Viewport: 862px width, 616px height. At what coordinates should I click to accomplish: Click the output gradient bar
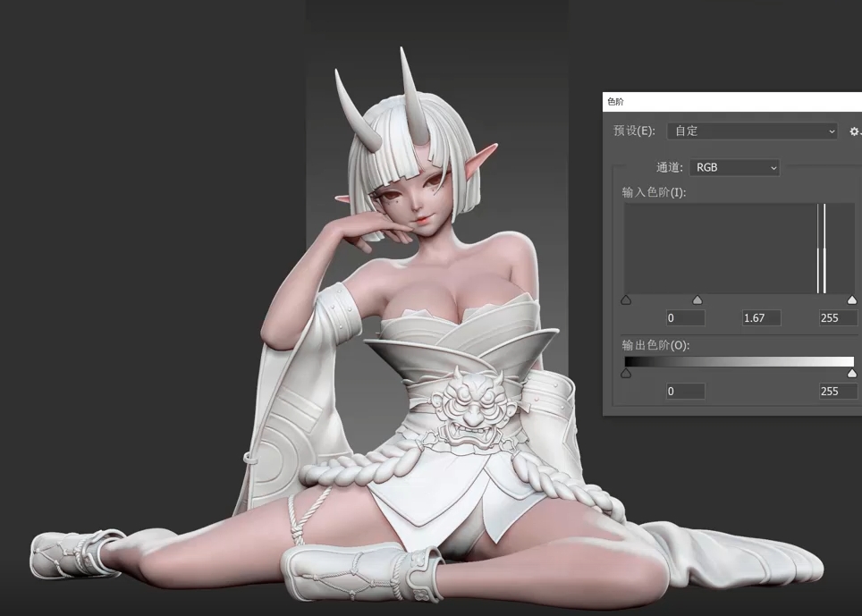(x=739, y=361)
